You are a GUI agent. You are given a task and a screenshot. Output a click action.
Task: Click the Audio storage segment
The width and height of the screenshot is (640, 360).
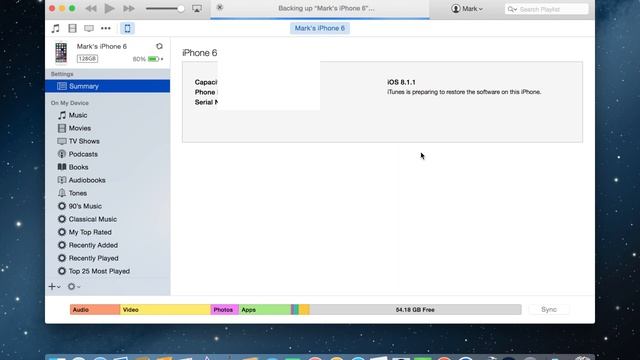click(x=95, y=310)
